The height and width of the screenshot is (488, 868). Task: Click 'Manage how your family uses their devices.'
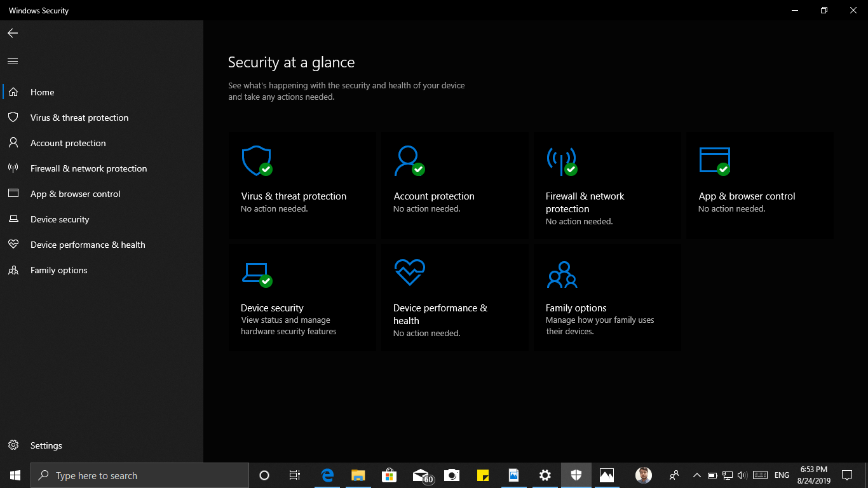[x=600, y=326]
